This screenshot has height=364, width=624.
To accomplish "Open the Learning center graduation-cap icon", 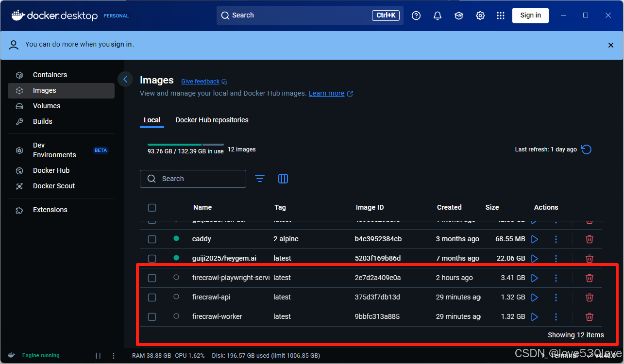I will tap(459, 16).
